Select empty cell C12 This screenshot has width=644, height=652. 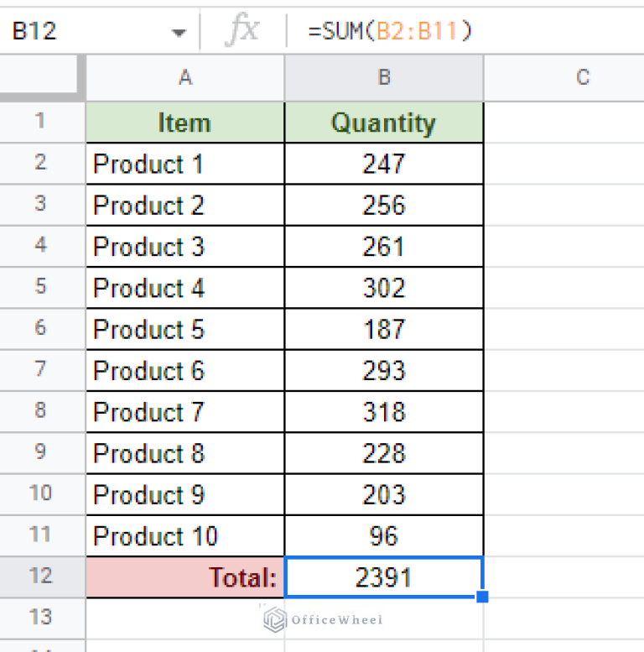tap(564, 577)
